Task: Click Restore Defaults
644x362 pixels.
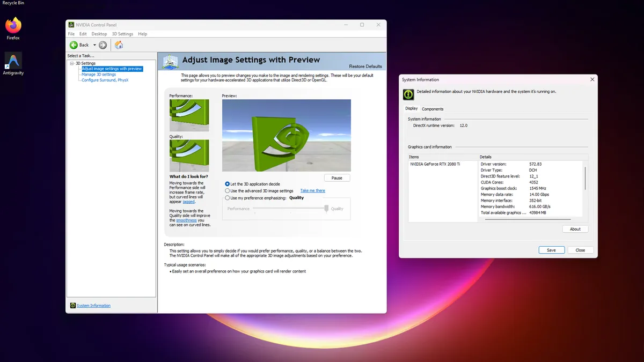Action: click(x=365, y=67)
